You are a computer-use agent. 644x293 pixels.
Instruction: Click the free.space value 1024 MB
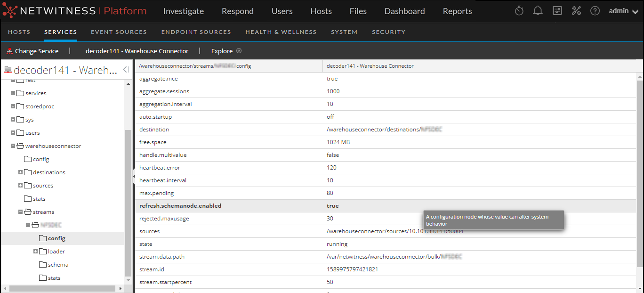point(338,142)
